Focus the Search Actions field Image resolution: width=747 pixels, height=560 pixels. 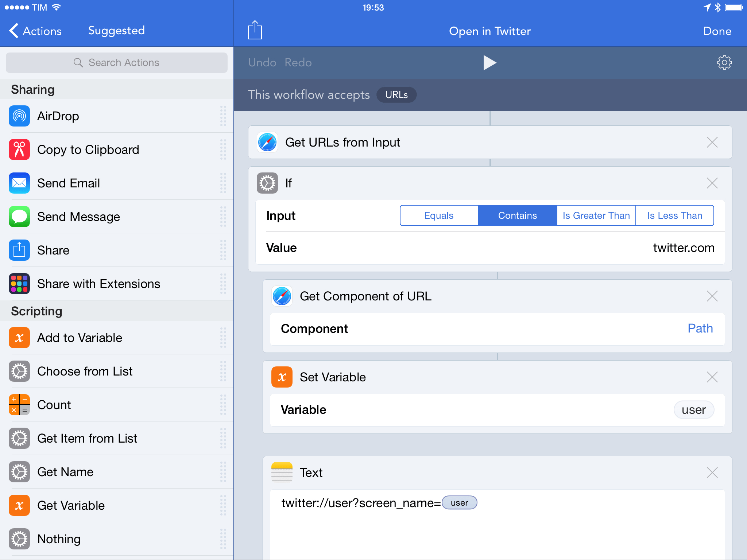117,62
